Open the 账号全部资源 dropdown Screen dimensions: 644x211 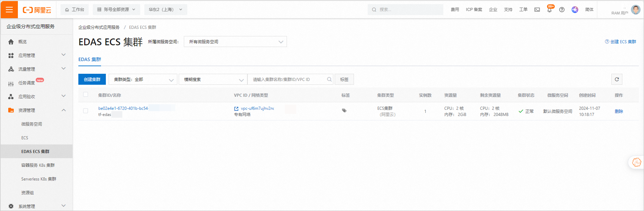116,10
